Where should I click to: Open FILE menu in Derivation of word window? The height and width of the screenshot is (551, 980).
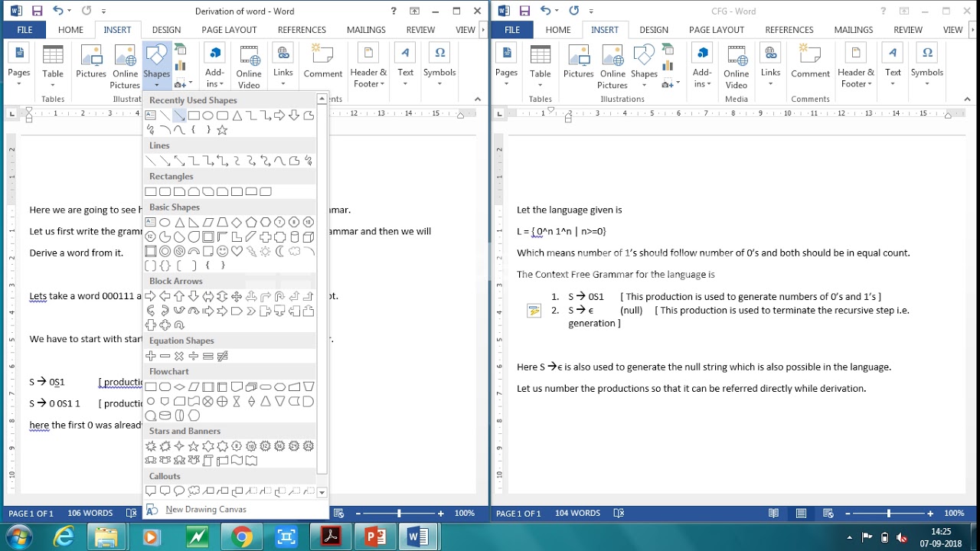click(25, 30)
